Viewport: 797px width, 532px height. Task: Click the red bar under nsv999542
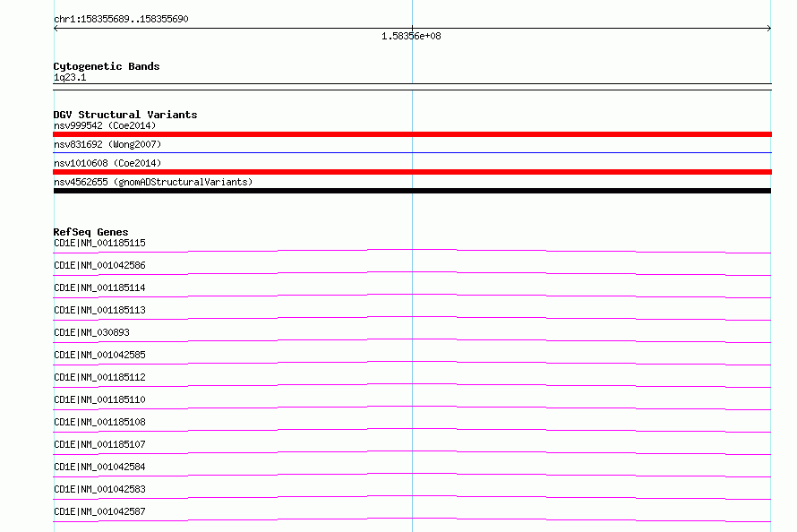click(412, 134)
